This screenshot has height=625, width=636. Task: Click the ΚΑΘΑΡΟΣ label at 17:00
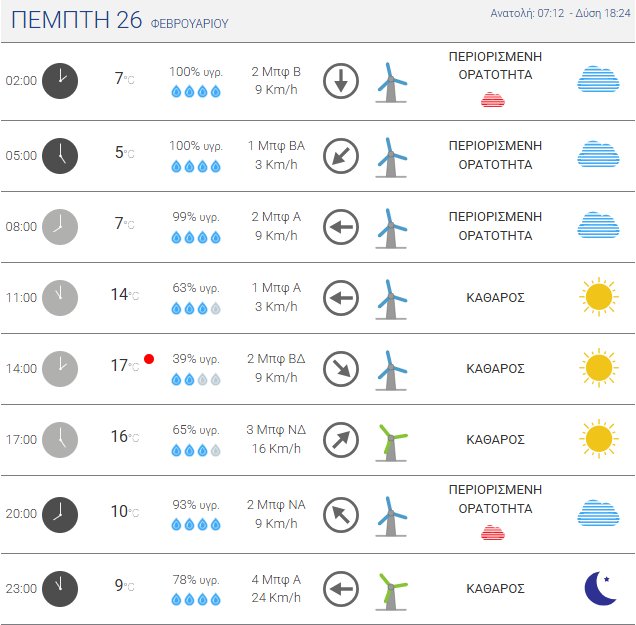tap(495, 440)
